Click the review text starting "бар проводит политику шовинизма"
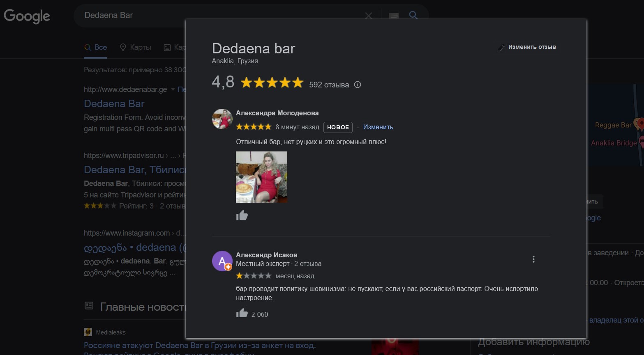Viewport: 644px width, 355px height. [387, 293]
